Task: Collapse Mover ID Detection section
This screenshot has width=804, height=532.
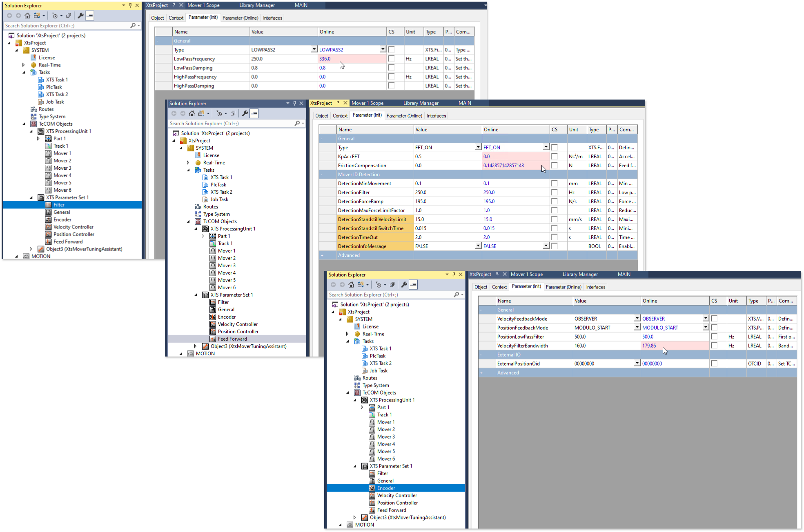Action: tap(322, 175)
